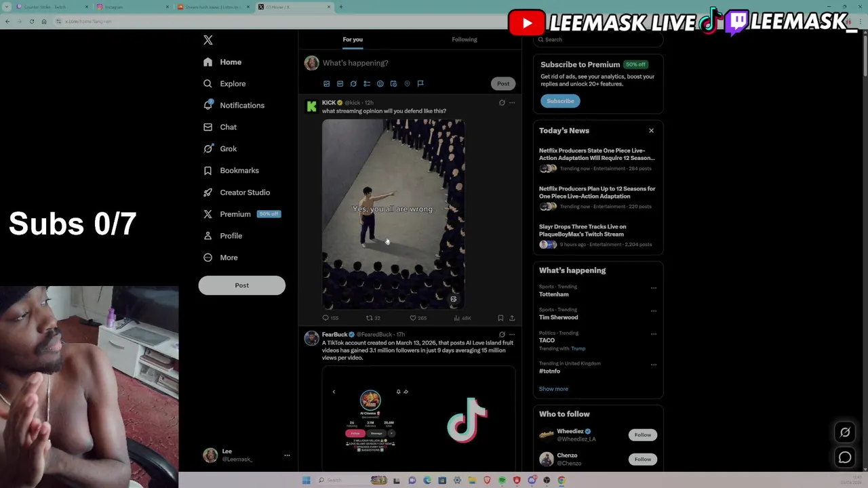This screenshot has height=488, width=868.
Task: Click the flag icon in composer
Action: coord(420,83)
